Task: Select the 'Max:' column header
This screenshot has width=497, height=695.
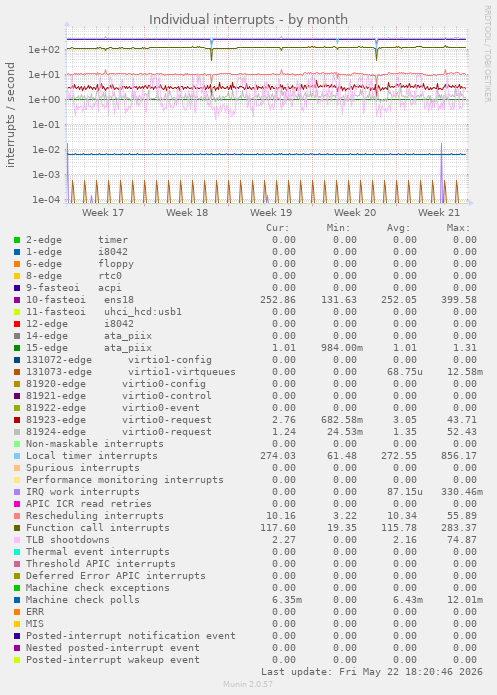Action: (x=458, y=228)
